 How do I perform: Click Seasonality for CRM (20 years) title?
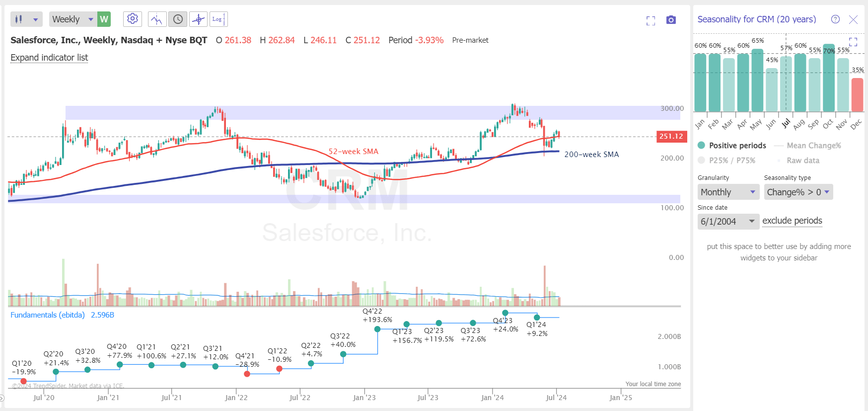[757, 19]
